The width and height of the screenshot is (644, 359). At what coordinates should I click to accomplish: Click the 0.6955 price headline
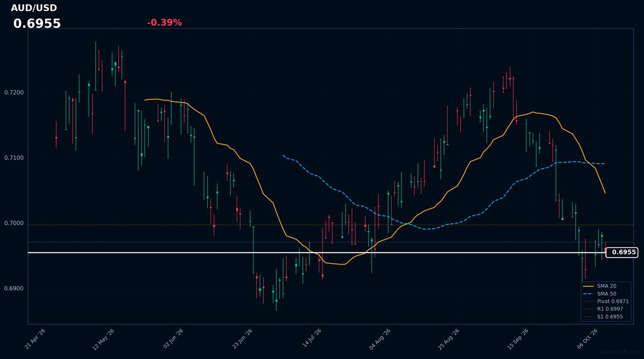tap(37, 24)
